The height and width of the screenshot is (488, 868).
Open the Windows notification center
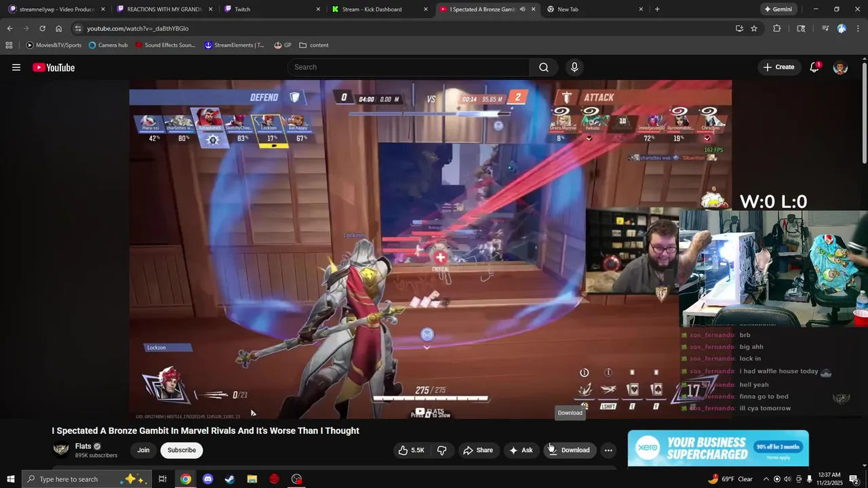point(854,479)
